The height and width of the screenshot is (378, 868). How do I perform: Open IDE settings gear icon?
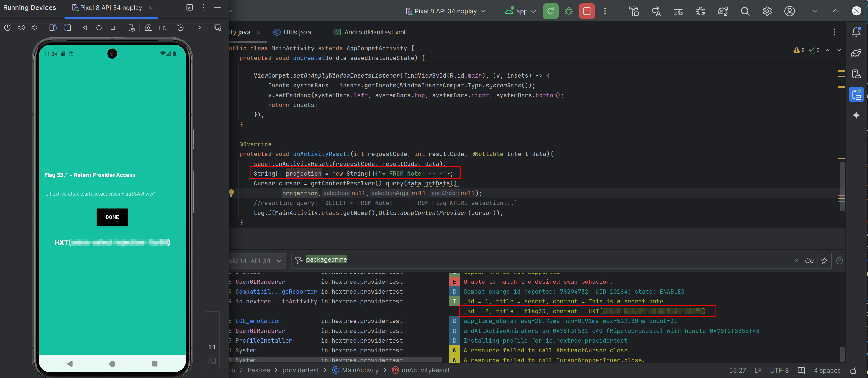pyautogui.click(x=767, y=11)
